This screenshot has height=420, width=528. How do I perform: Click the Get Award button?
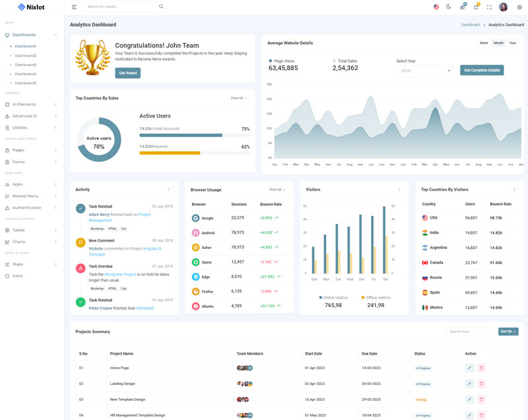coord(127,73)
